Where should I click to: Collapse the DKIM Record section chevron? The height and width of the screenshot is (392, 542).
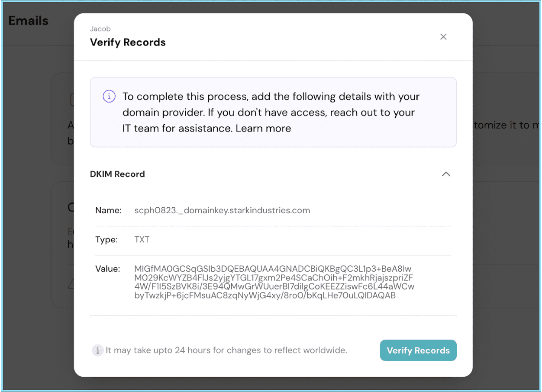[446, 174]
